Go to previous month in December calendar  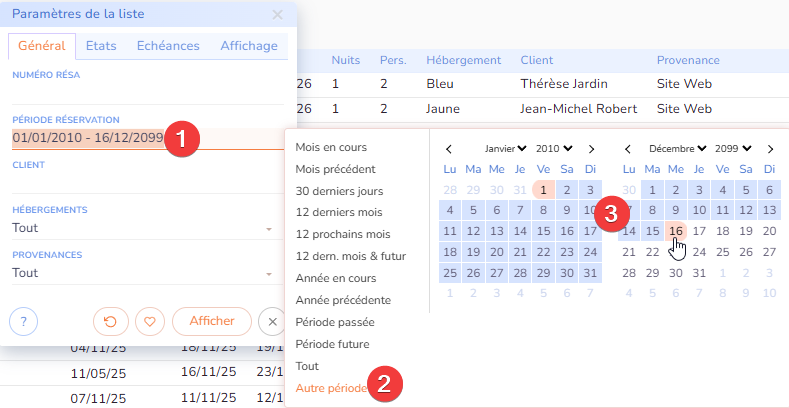coord(628,148)
